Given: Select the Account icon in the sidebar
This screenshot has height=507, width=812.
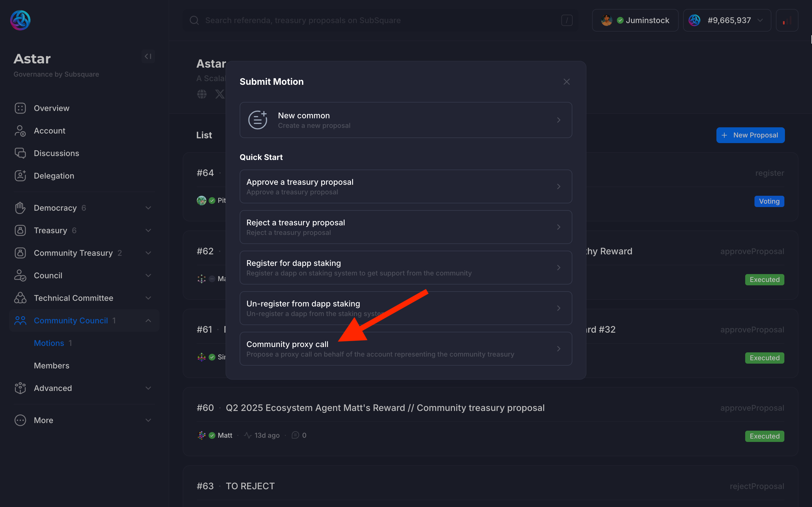Looking at the screenshot, I should tap(20, 130).
